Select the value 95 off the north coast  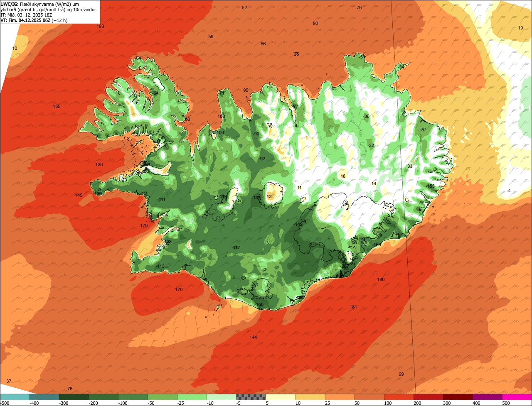tap(246, 90)
